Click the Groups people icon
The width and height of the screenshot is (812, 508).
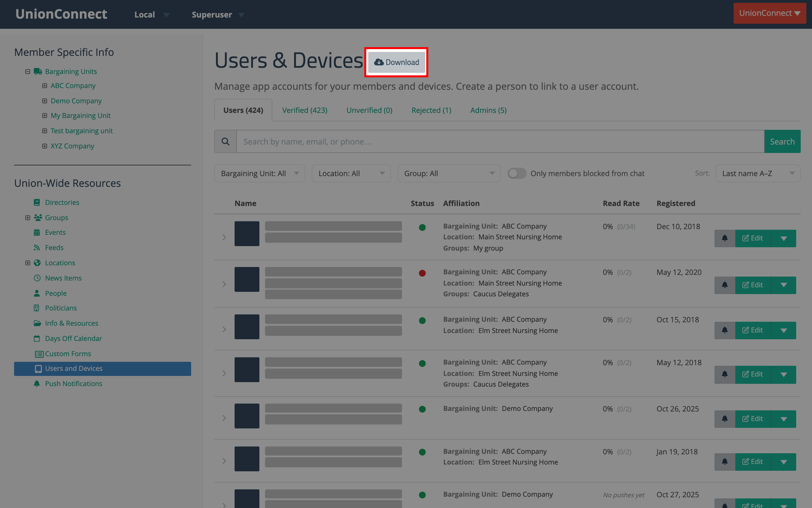[38, 217]
